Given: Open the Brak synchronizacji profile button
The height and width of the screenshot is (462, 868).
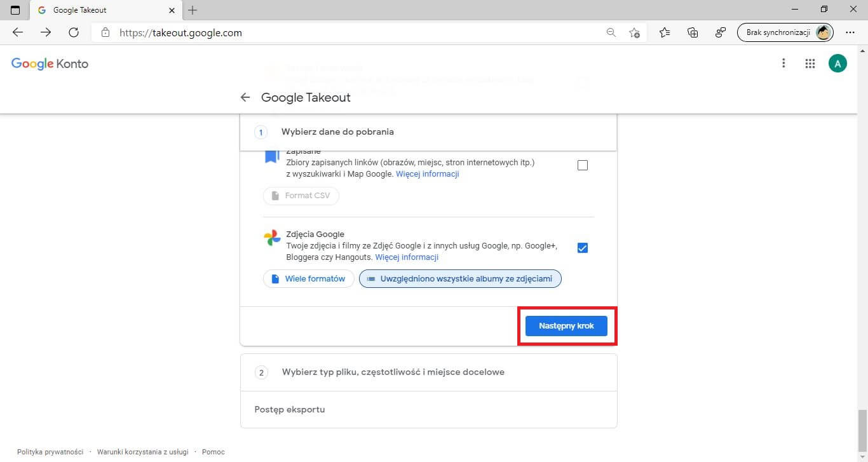Looking at the screenshot, I should point(785,32).
